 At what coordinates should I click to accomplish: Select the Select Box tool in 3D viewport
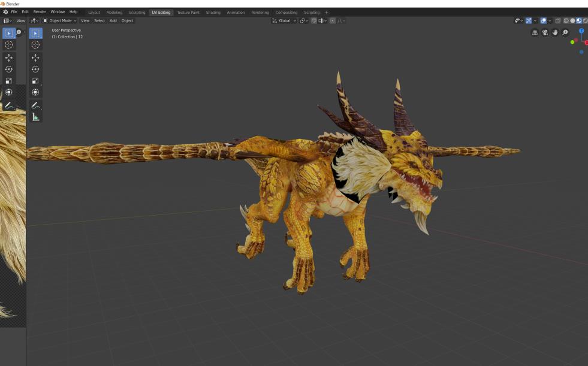point(35,34)
